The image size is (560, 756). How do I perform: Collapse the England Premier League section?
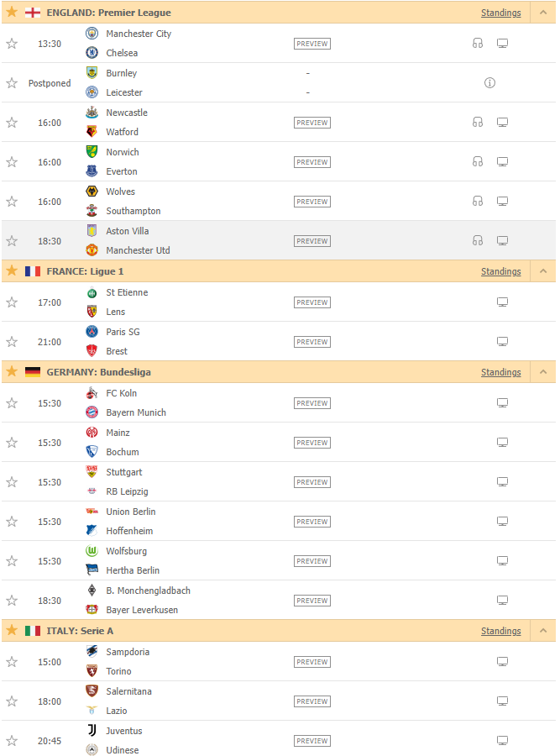tap(543, 13)
